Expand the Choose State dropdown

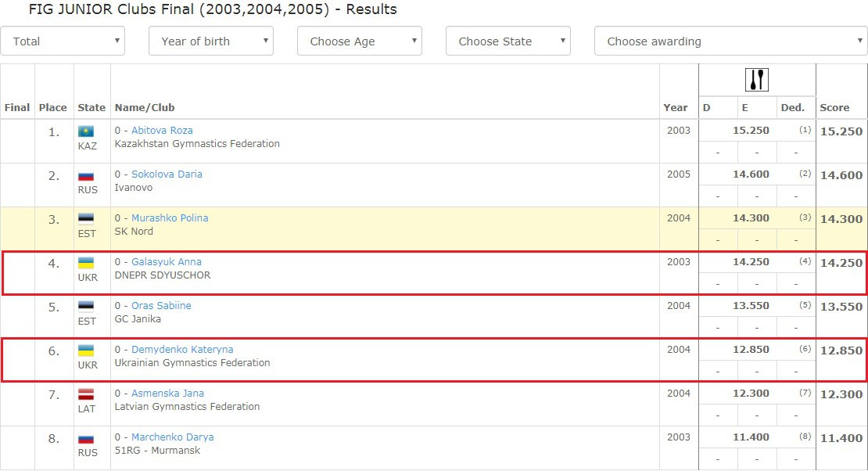pos(508,41)
